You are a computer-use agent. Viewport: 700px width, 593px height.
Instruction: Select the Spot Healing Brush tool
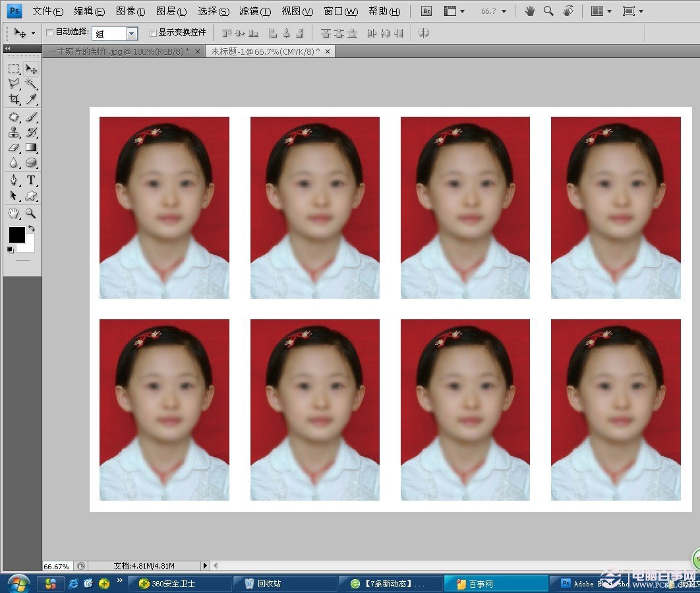14,117
